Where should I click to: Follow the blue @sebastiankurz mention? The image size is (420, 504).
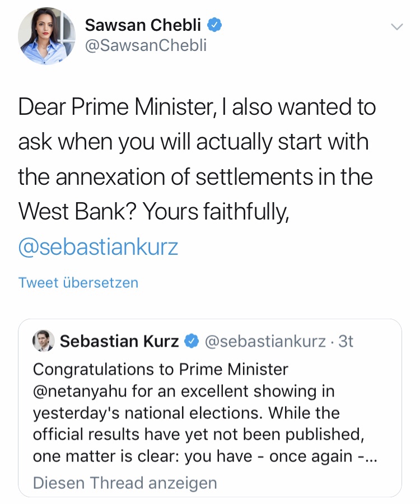98,247
